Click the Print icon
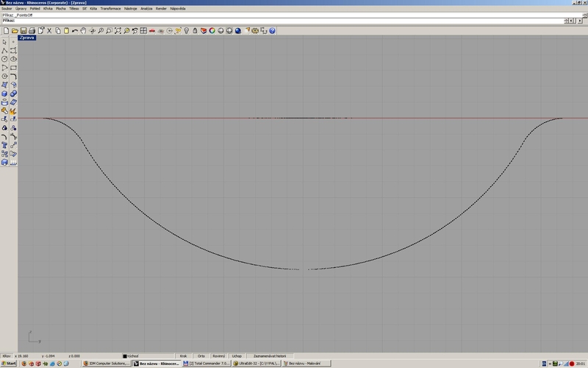Viewport: 588px width, 368px height. click(x=32, y=31)
